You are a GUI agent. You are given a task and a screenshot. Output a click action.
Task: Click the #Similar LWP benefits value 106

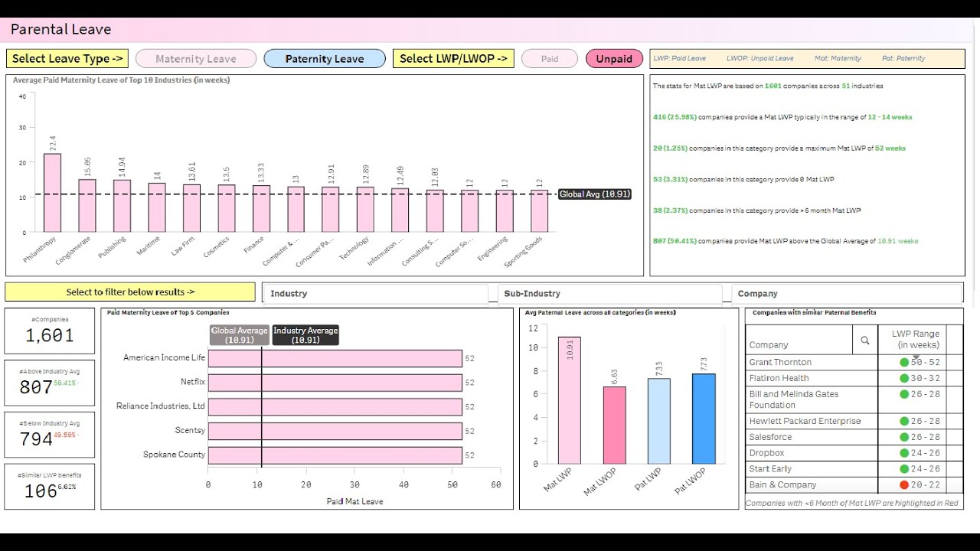pyautogui.click(x=41, y=491)
